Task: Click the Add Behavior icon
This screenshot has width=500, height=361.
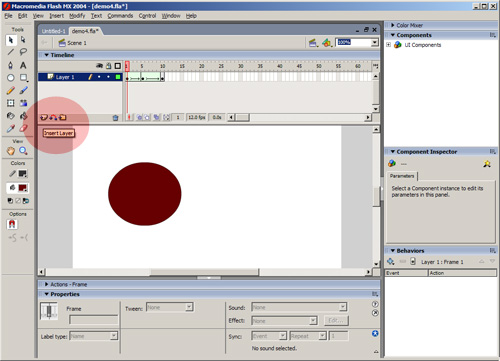Action: pyautogui.click(x=391, y=262)
